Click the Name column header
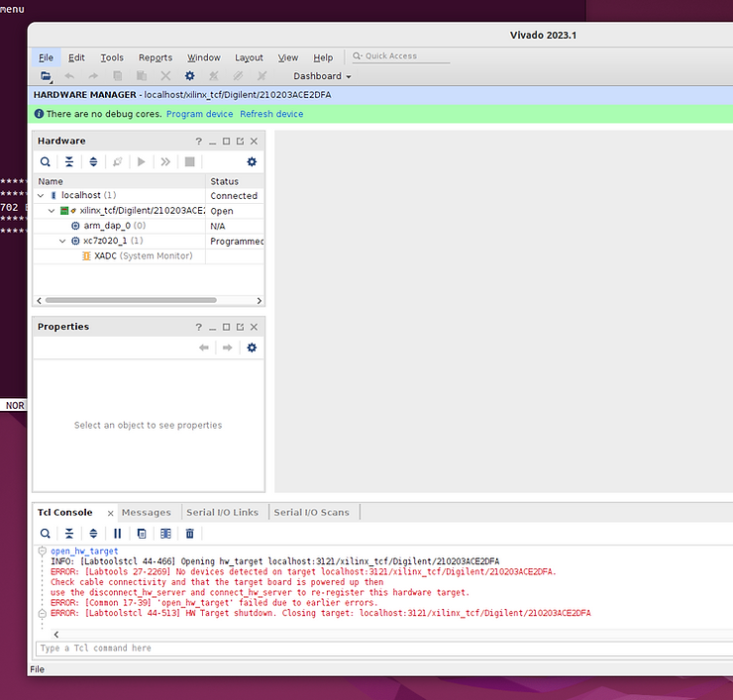The height and width of the screenshot is (700, 733). coord(119,181)
